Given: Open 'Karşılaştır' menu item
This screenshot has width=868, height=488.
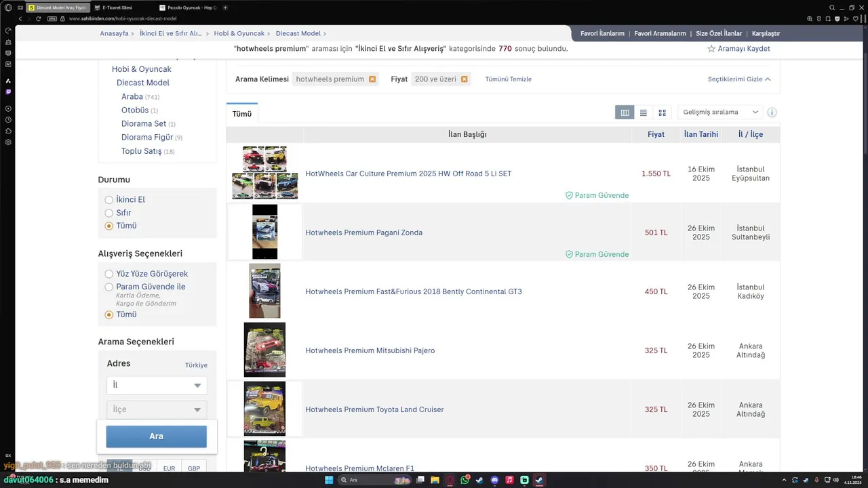Looking at the screenshot, I should [766, 33].
